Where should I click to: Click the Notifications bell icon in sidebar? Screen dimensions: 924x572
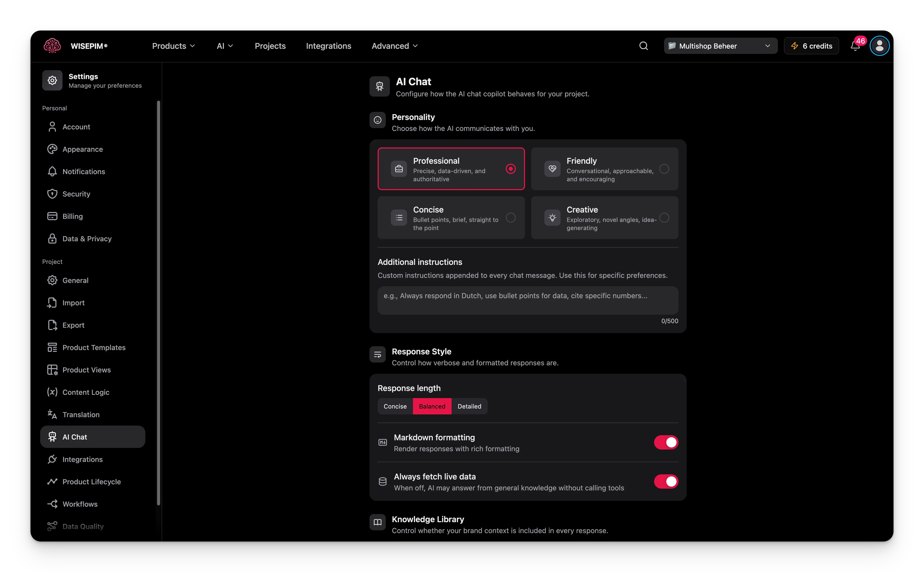52,171
